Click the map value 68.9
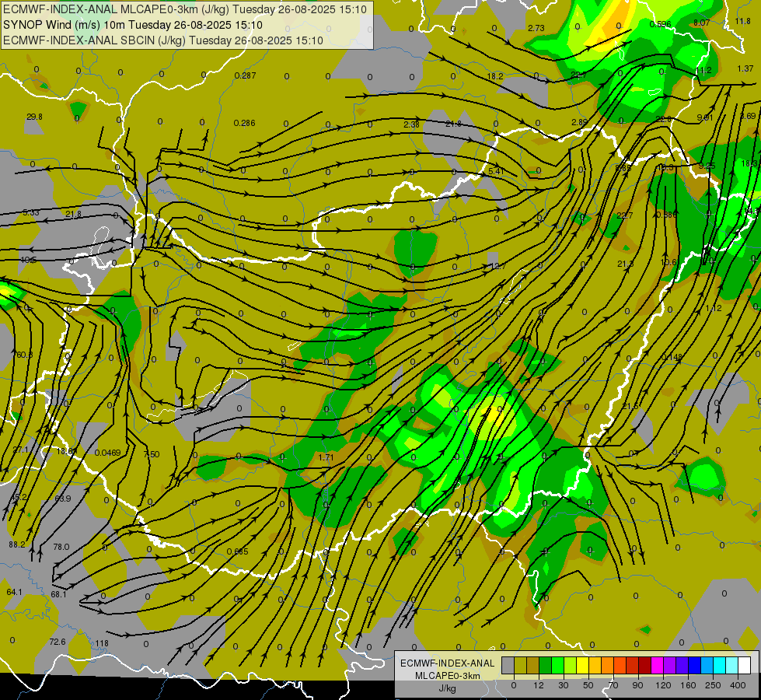Image resolution: width=761 pixels, height=700 pixels. point(63,499)
